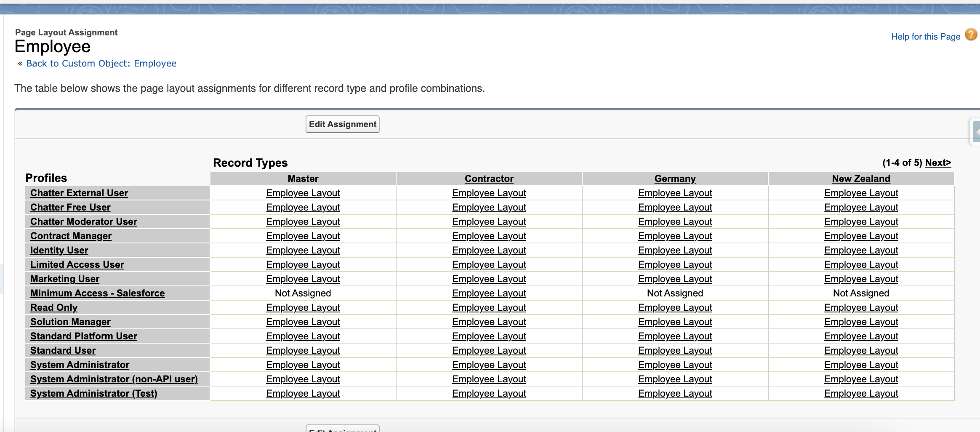
Task: Open the Contract Manager profile
Action: [x=71, y=236]
